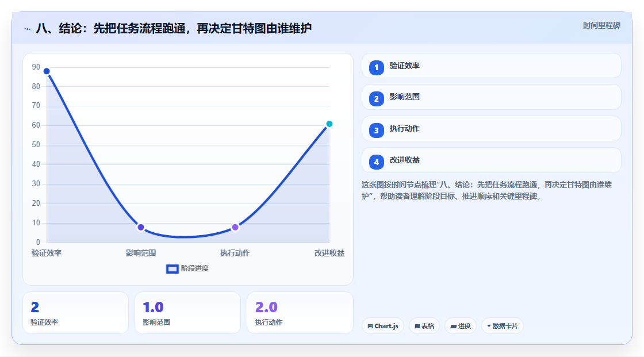Click the 进度 tag

point(461,326)
